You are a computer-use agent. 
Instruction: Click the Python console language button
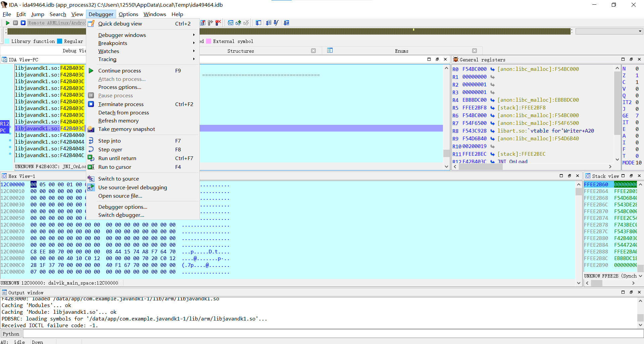click(11, 334)
